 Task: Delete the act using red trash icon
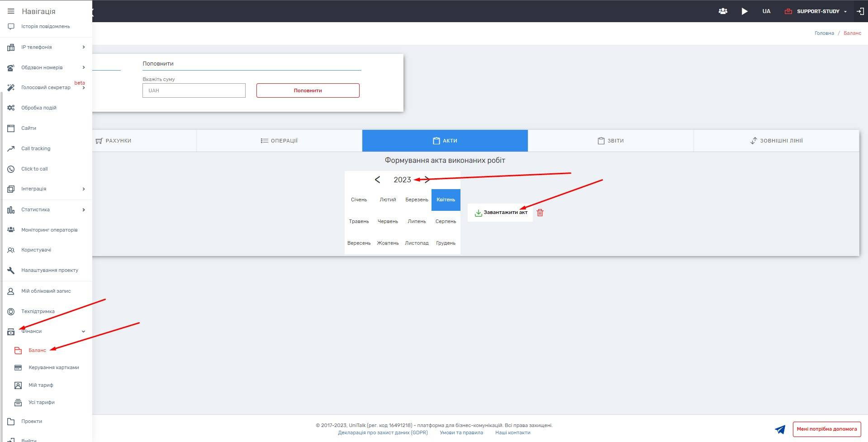click(x=540, y=213)
